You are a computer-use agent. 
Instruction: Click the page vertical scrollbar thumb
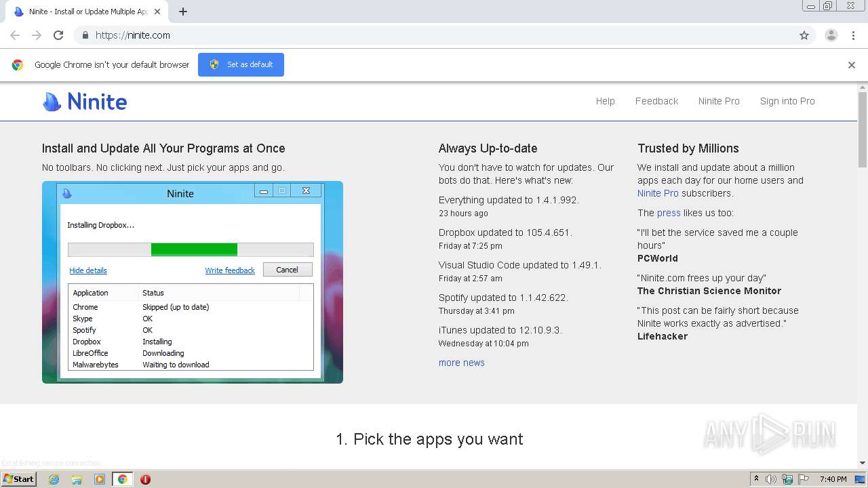863,129
